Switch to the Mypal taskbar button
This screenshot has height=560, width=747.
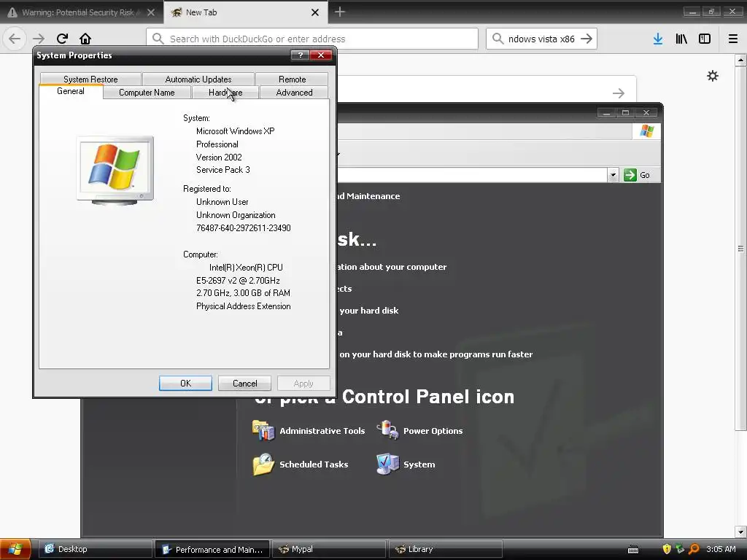click(329, 549)
